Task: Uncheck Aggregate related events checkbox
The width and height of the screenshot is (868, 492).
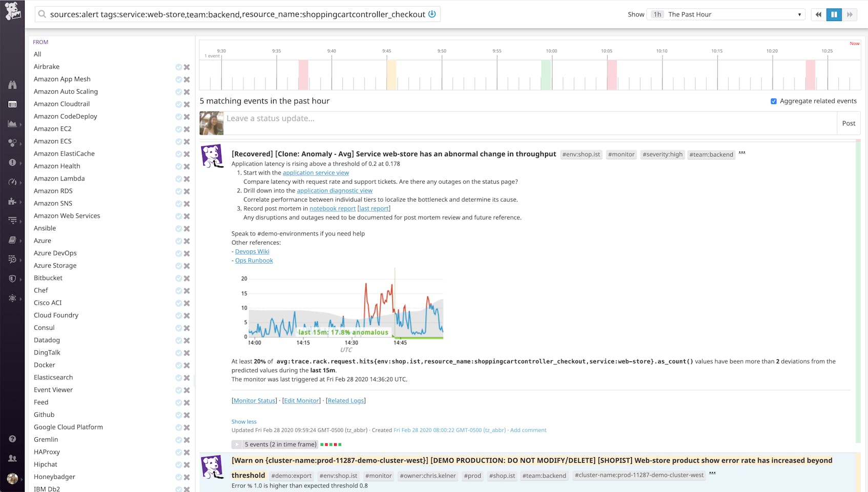Action: [x=774, y=101]
